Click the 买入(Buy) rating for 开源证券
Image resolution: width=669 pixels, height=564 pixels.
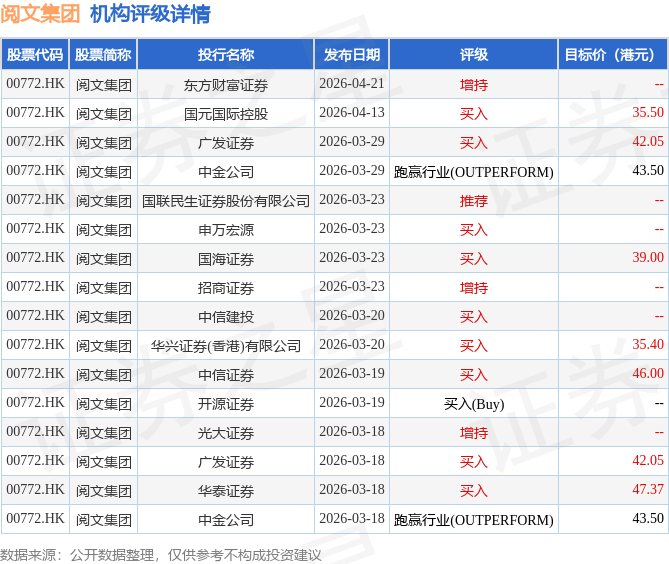coord(474,404)
